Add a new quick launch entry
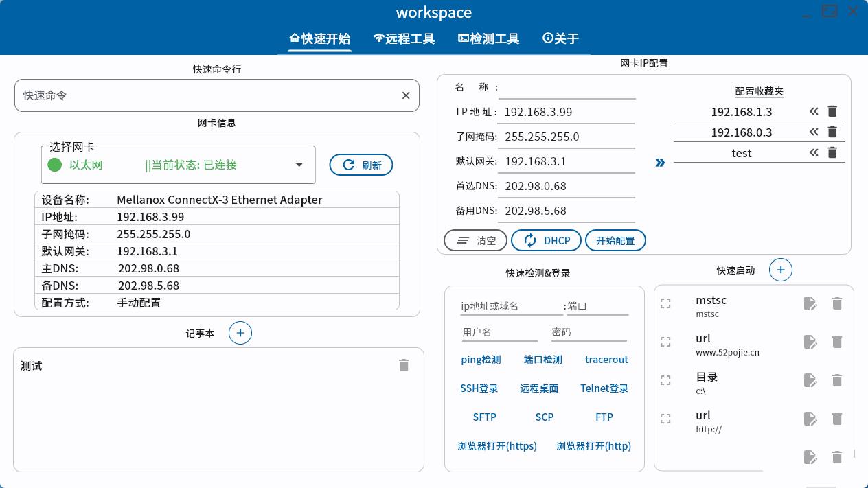 781,270
